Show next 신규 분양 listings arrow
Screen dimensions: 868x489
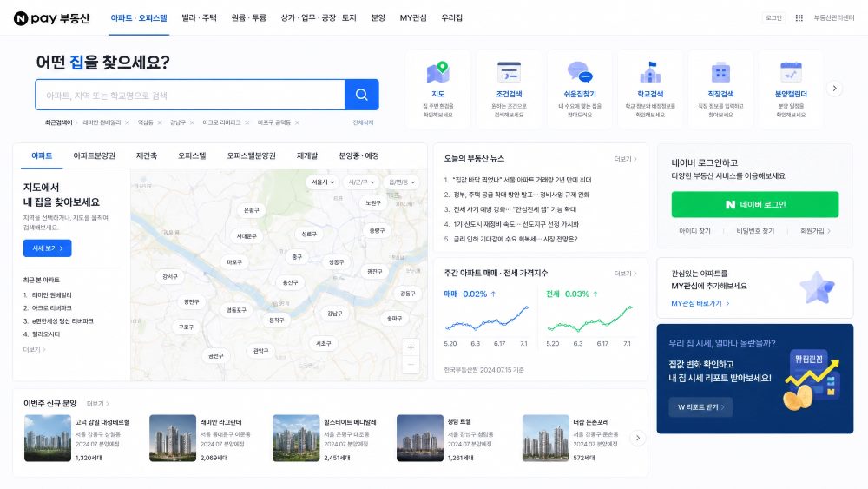pos(638,438)
